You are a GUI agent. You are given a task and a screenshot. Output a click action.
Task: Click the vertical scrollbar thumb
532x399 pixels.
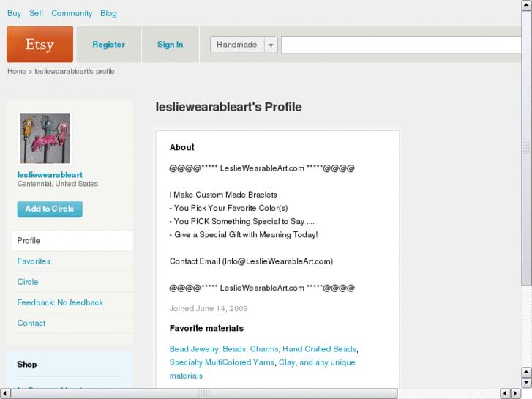click(527, 148)
